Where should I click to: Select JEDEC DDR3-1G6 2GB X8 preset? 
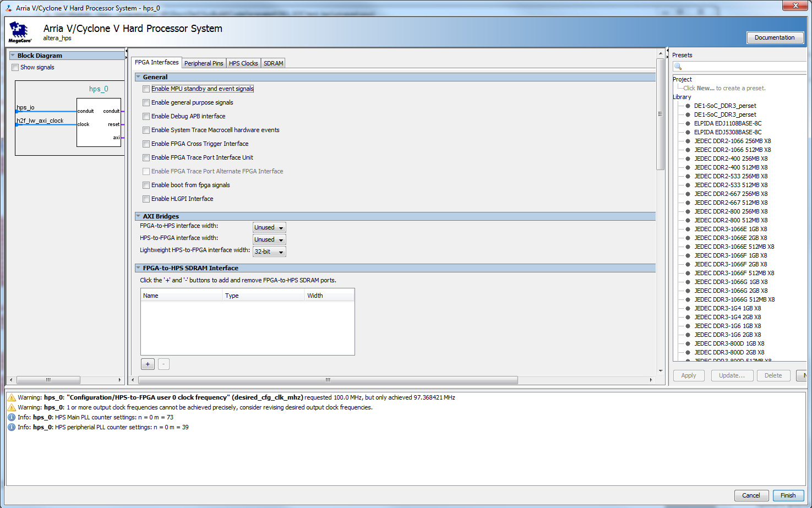pyautogui.click(x=727, y=335)
